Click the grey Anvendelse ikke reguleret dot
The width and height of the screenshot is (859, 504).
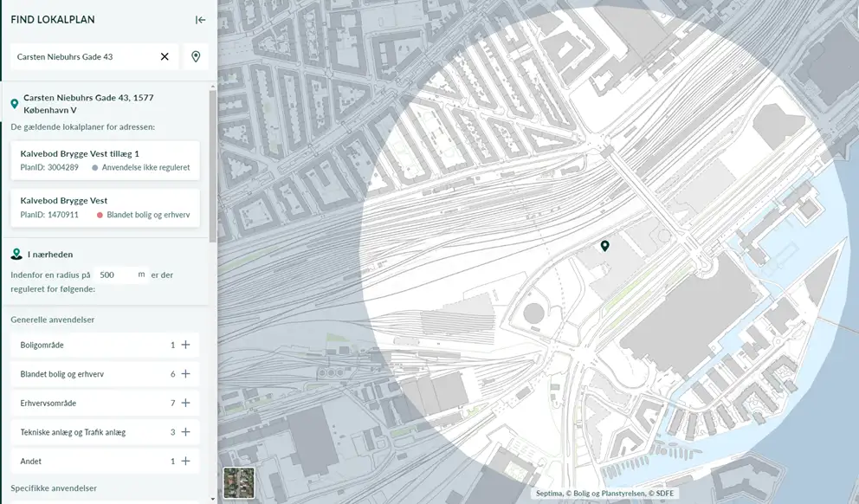click(95, 168)
